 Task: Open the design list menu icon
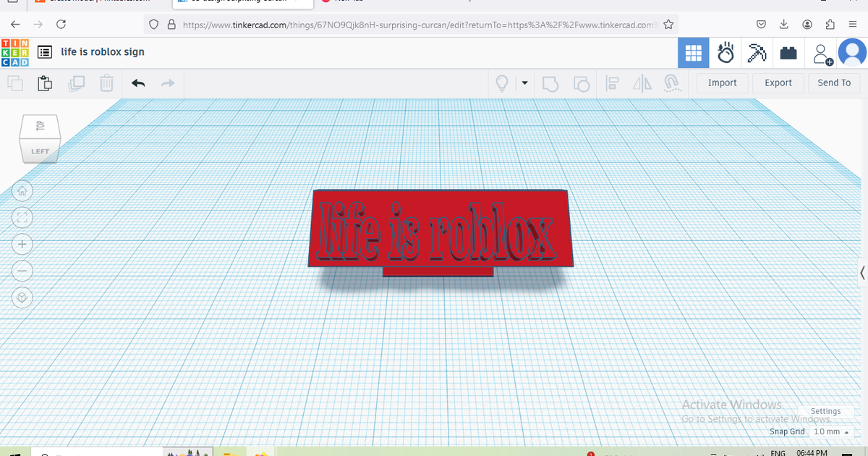click(x=45, y=52)
